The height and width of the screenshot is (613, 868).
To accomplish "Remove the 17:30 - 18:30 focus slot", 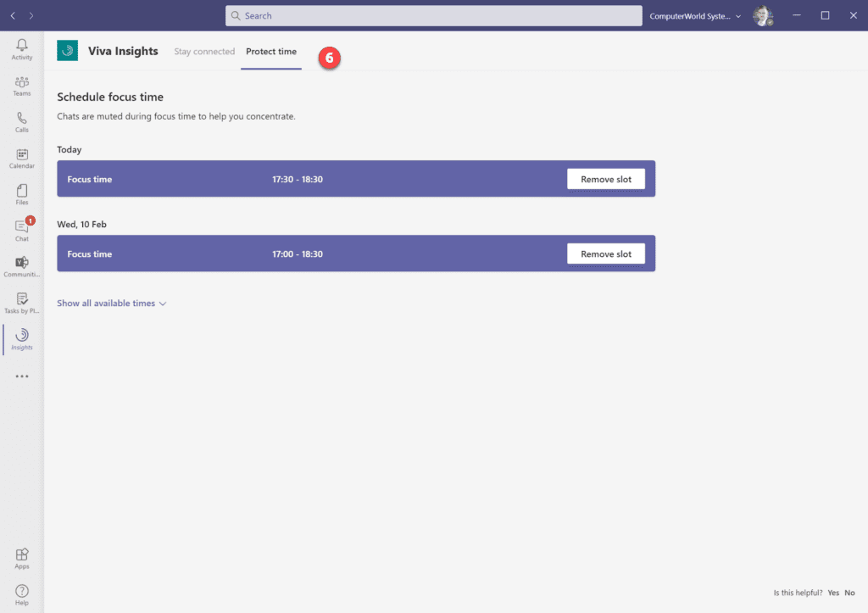I will 605,179.
